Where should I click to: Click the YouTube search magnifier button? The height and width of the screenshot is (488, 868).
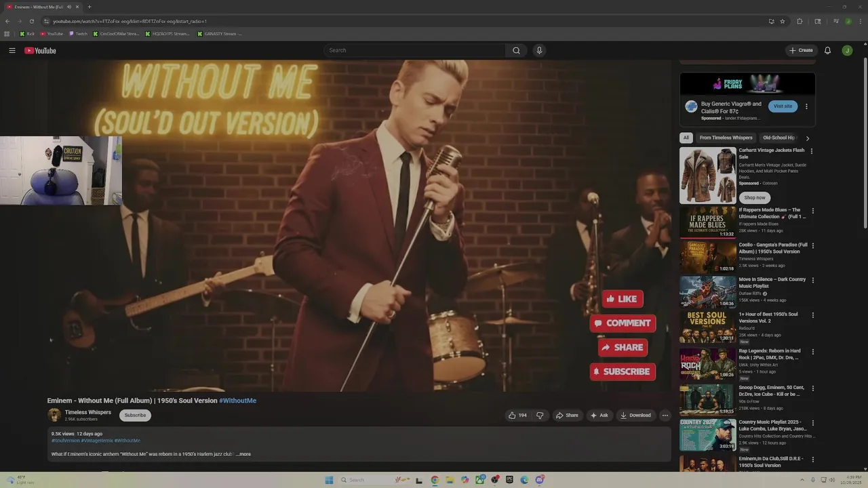(x=516, y=50)
